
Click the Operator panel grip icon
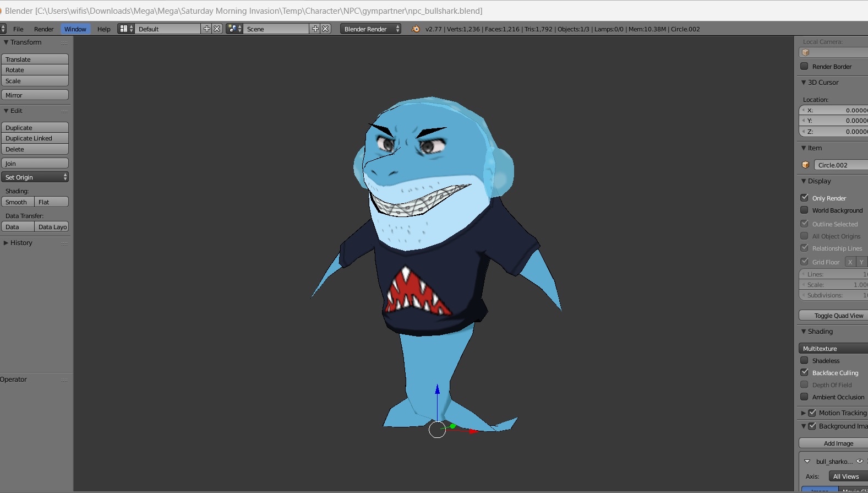[65, 380]
